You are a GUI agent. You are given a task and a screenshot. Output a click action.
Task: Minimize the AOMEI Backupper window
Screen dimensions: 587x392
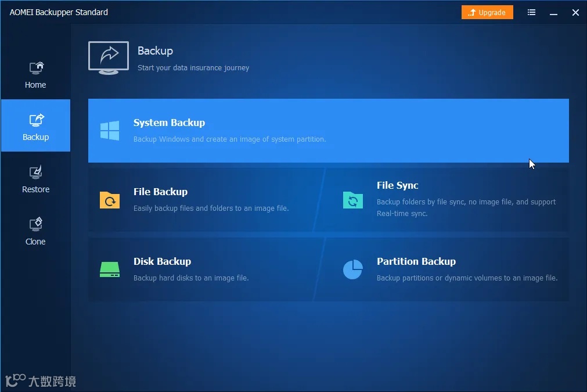[553, 13]
